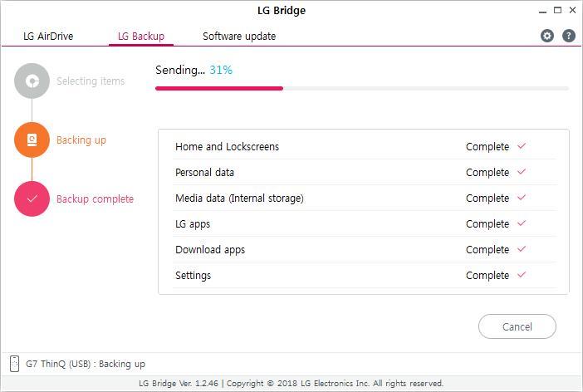Click the phone device icon in status bar

(x=14, y=364)
